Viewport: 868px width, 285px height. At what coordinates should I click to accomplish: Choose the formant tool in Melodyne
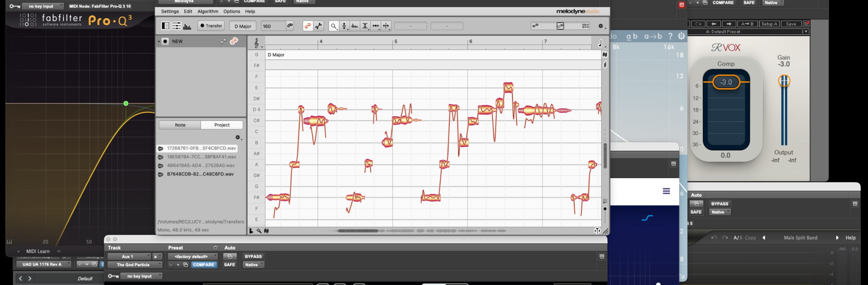[x=355, y=26]
